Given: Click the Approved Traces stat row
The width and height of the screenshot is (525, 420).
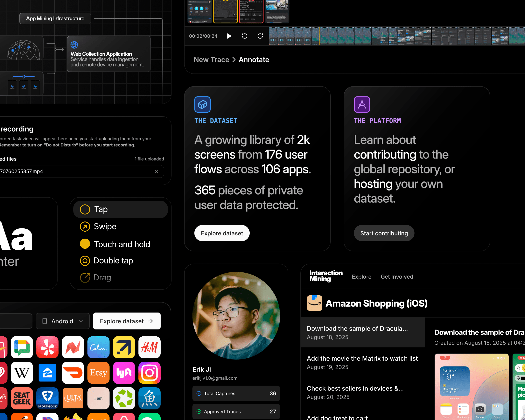Looking at the screenshot, I should [x=236, y=411].
